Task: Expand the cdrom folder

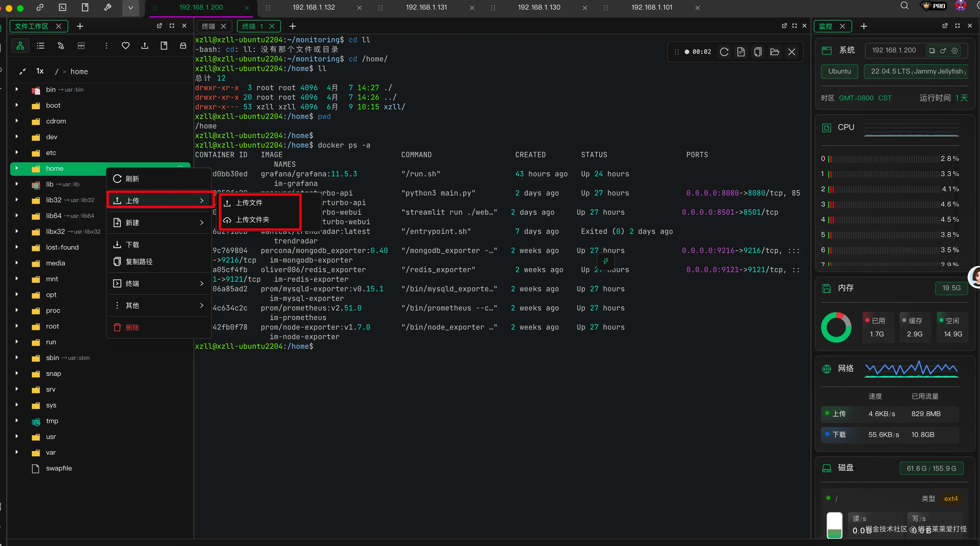Action: (x=17, y=121)
